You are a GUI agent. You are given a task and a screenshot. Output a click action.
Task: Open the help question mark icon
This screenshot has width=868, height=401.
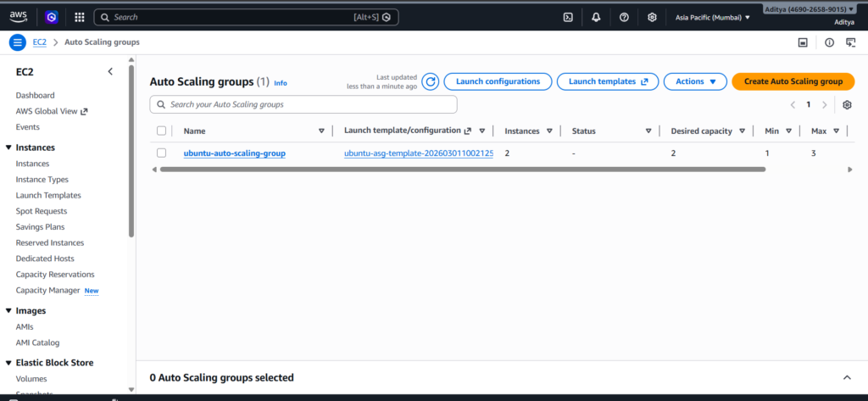[x=624, y=17]
